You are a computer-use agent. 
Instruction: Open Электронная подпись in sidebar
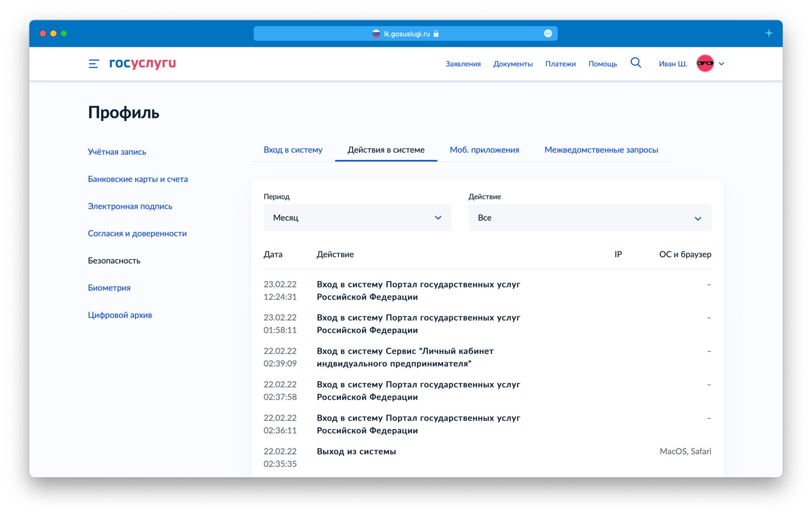pyautogui.click(x=130, y=206)
